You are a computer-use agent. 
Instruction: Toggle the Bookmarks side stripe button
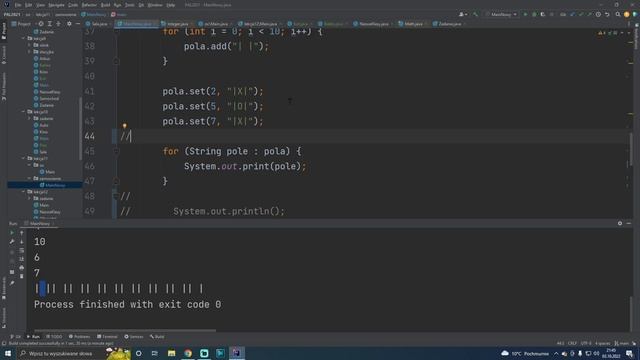[x=4, y=288]
